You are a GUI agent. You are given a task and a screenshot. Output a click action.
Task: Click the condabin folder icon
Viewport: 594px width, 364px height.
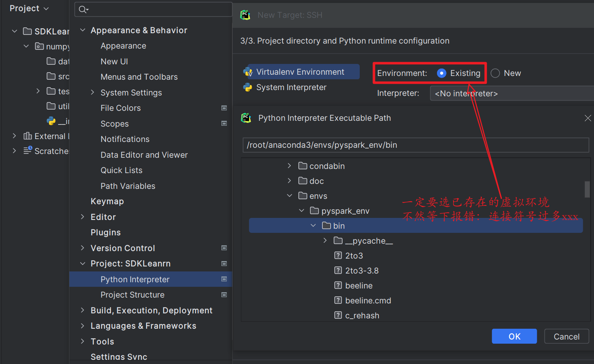pos(303,166)
